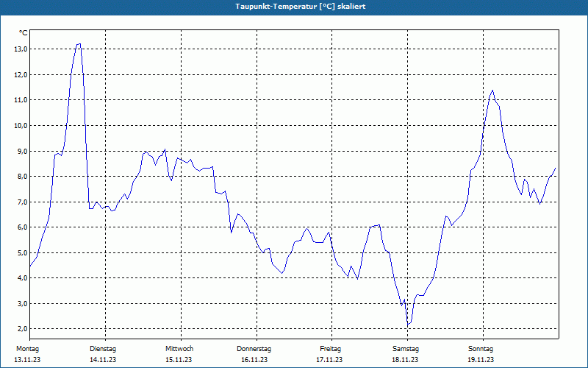The height and width of the screenshot is (368, 588).
Task: Click the Mittwoch day label
Action: click(179, 349)
